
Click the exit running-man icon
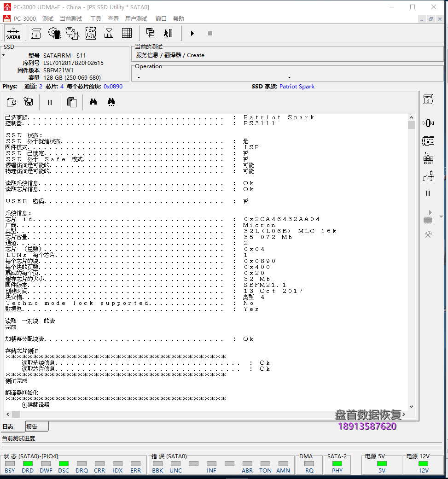168,33
